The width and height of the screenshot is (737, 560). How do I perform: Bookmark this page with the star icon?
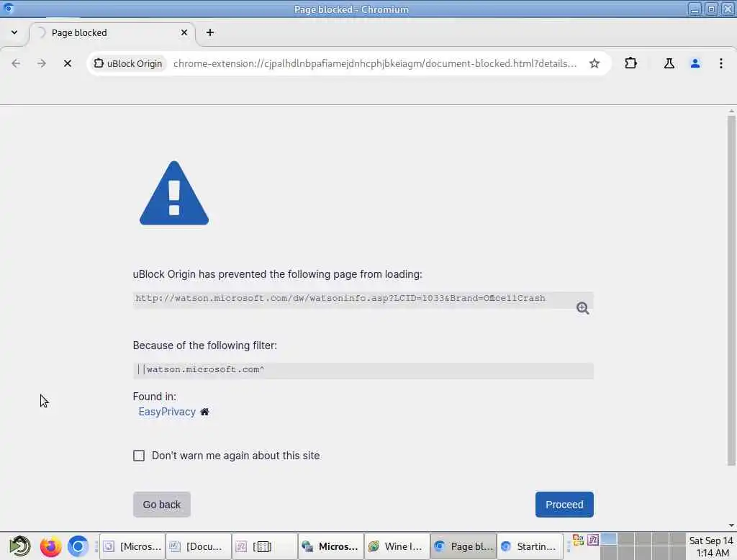tap(594, 63)
